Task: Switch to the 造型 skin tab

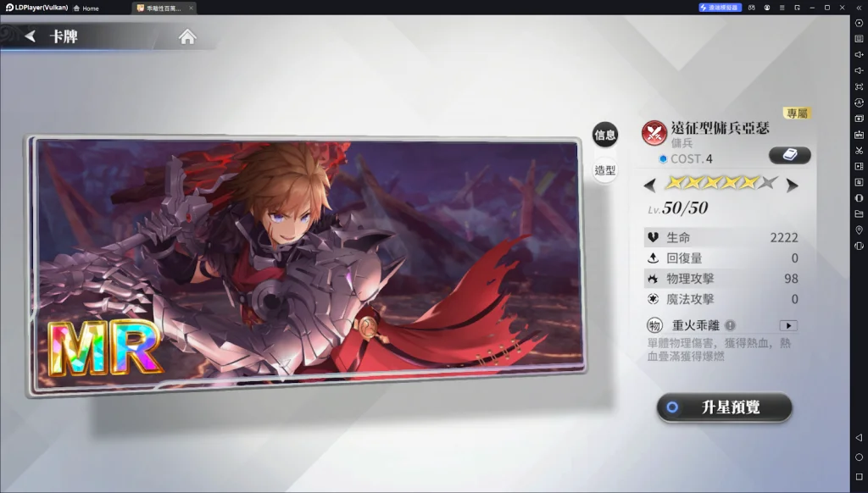Action: click(605, 170)
